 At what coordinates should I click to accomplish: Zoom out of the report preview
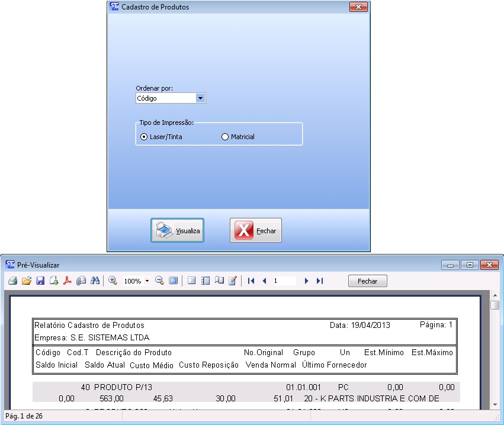159,281
